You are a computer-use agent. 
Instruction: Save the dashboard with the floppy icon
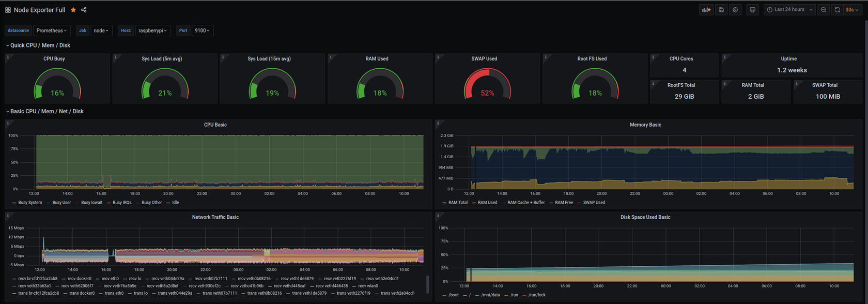[x=721, y=10]
